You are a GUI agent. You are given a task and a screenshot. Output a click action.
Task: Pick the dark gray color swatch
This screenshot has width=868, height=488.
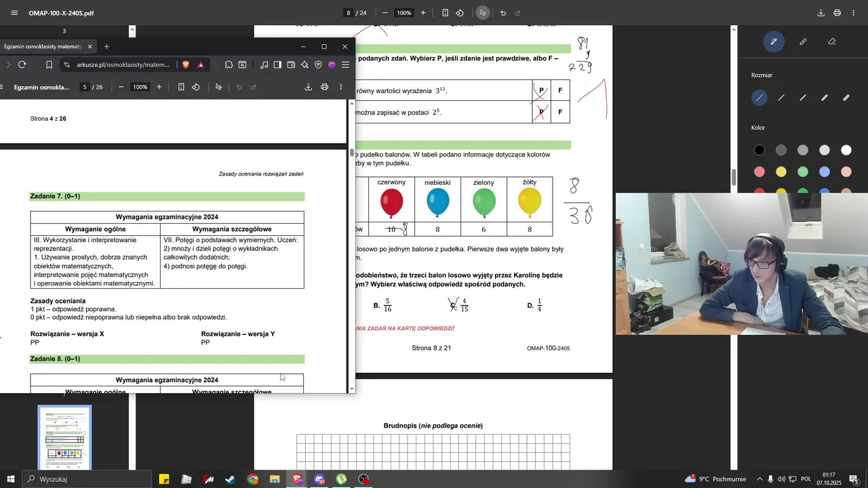point(781,150)
